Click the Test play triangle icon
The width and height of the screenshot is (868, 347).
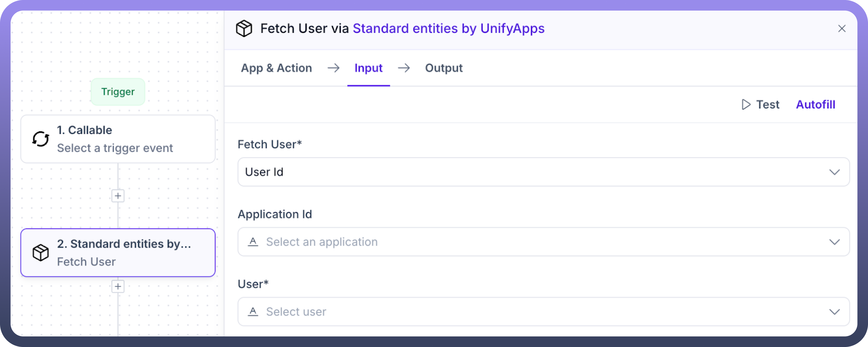click(x=746, y=104)
